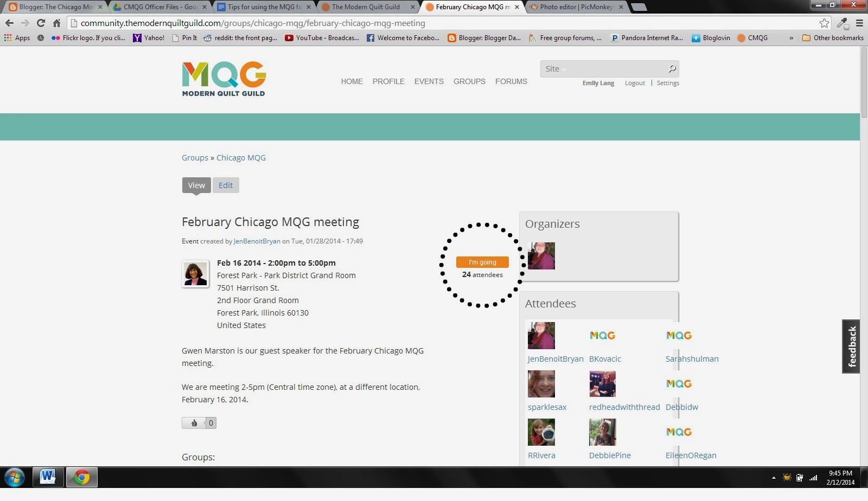This screenshot has width=868, height=501.
Task: Open the Welcome to Facebook bookmark
Action: click(403, 38)
